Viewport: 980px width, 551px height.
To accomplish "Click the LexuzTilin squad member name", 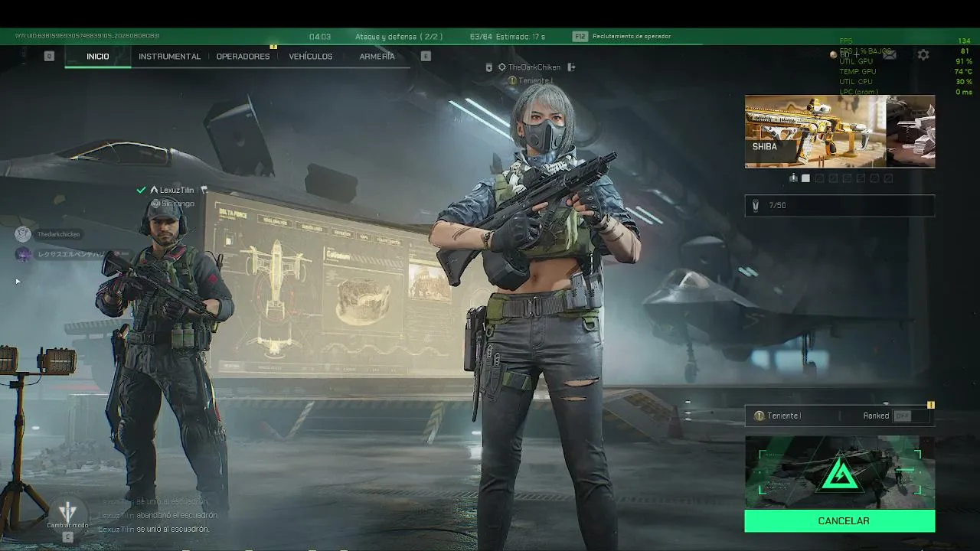I will click(x=177, y=190).
